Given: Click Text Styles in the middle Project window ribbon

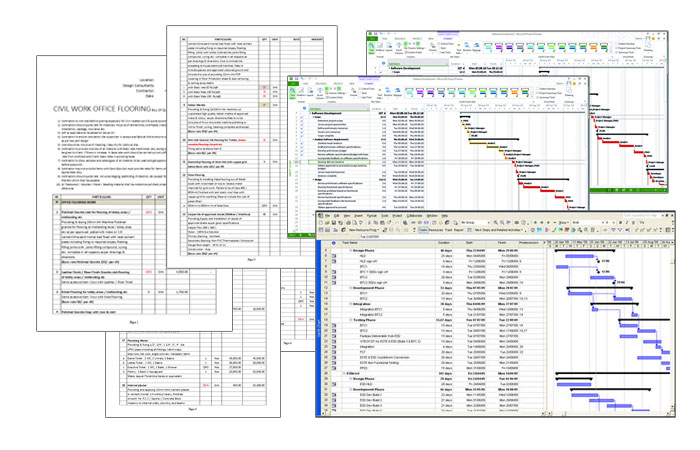Looking at the screenshot, I should click(x=292, y=93).
